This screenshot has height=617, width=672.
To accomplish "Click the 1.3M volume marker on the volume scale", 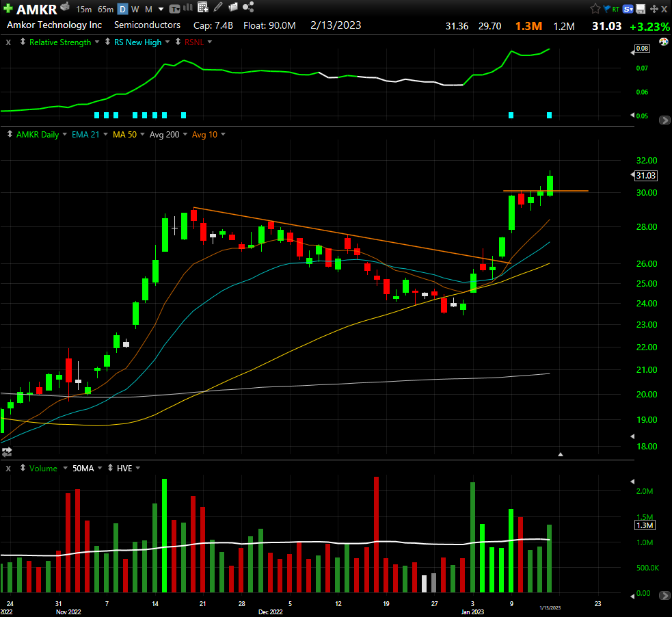I will click(645, 525).
